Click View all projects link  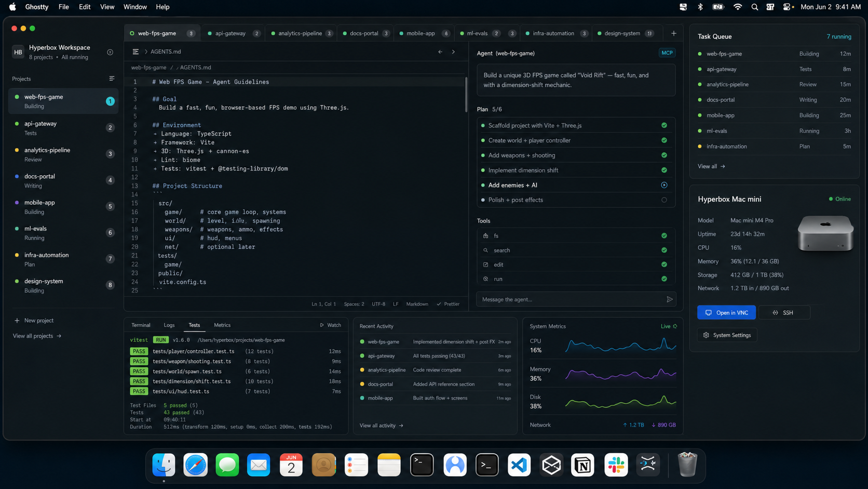[37, 336]
